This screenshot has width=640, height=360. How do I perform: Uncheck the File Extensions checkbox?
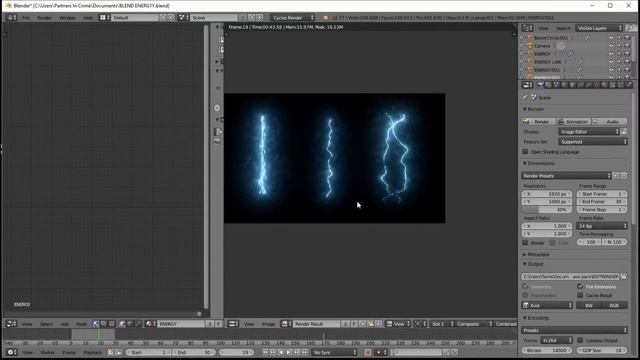(580, 286)
